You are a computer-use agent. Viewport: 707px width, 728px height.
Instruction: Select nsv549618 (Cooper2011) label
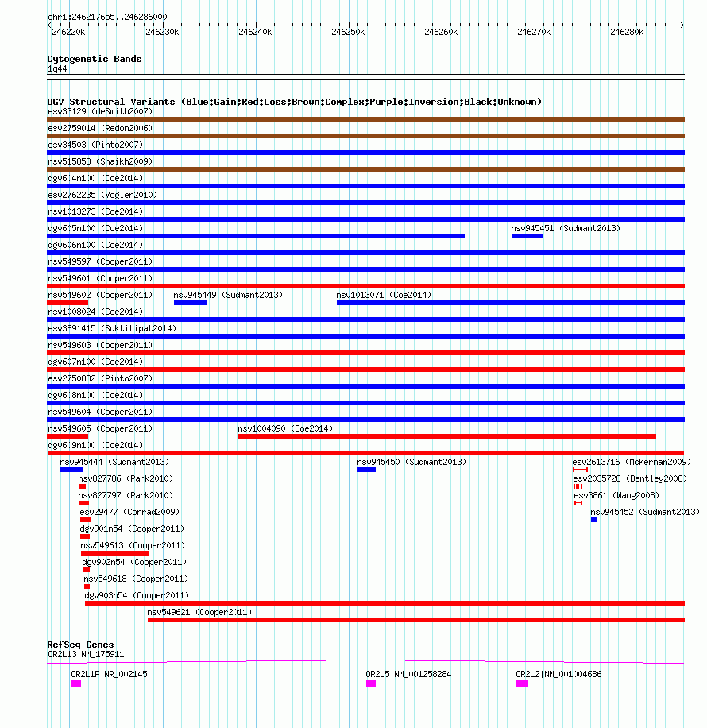click(136, 579)
